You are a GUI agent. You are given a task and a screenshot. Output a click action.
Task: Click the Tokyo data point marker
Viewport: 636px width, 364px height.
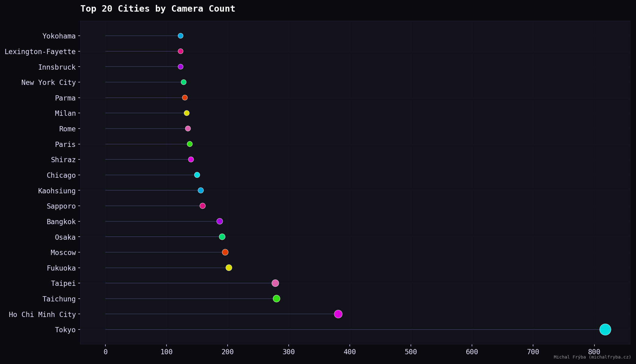605,329
